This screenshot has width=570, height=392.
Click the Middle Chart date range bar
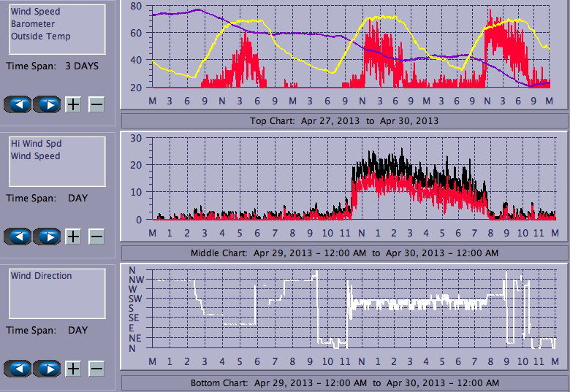pyautogui.click(x=344, y=253)
